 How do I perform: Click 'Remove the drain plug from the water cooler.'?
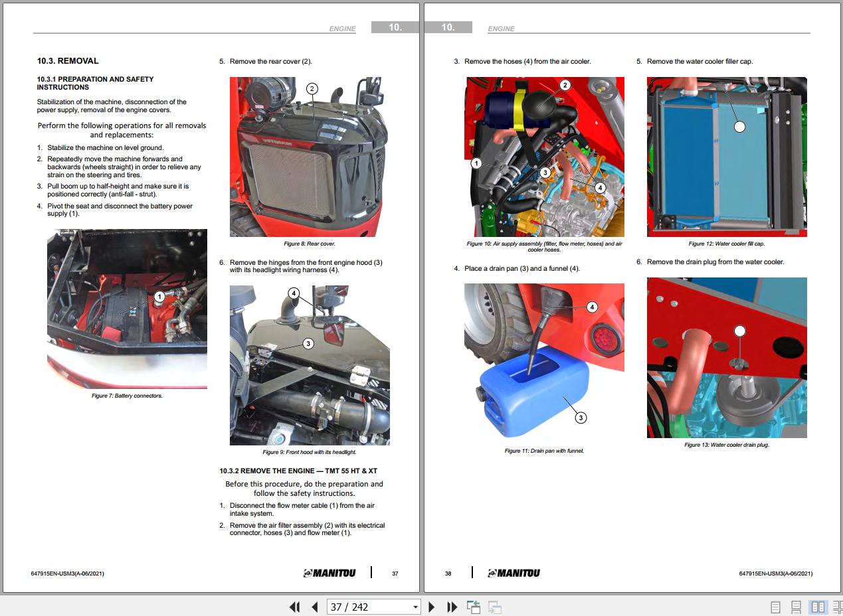715,262
